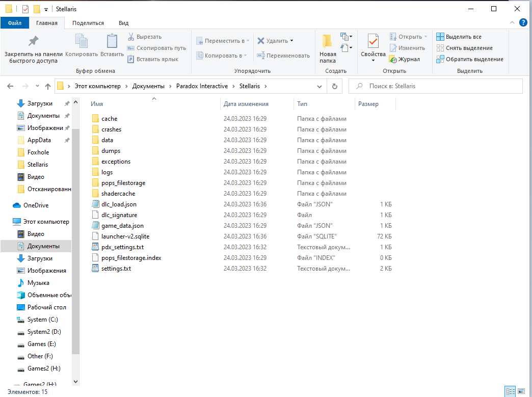Viewport: 532px width, 397px height.
Task: Click search box Поиск в: Stellaris
Action: 436,86
